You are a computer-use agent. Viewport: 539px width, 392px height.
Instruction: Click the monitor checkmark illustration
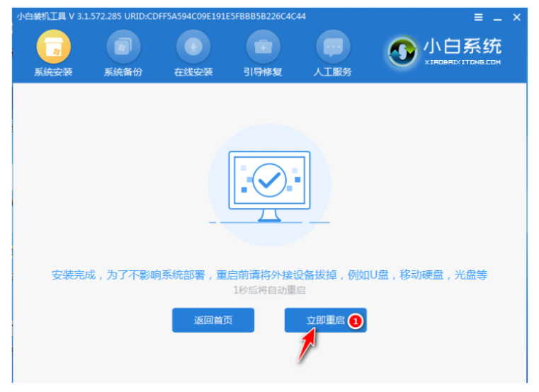click(269, 187)
